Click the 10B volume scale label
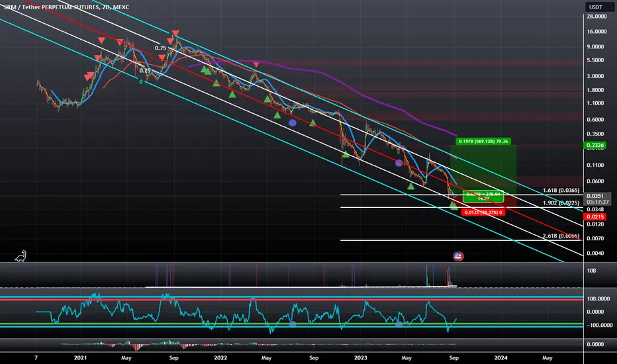 (591, 271)
